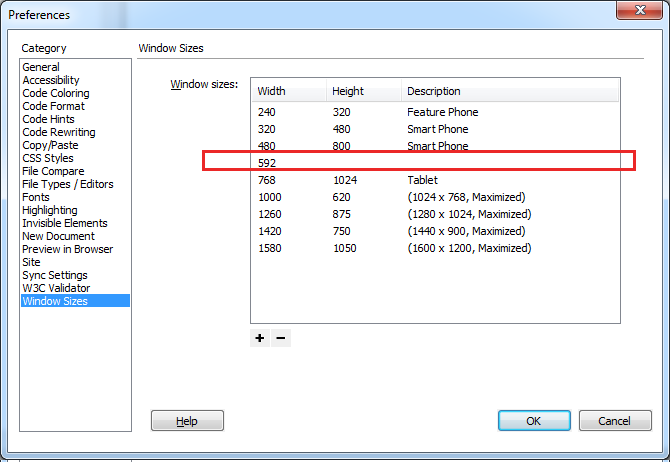Select width cell 1420

[270, 231]
